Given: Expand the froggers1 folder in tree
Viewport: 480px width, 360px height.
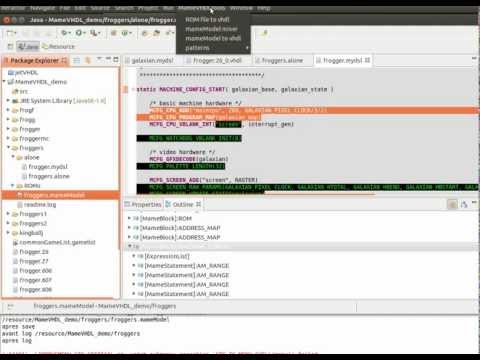Looking at the screenshot, I should coord(8,214).
